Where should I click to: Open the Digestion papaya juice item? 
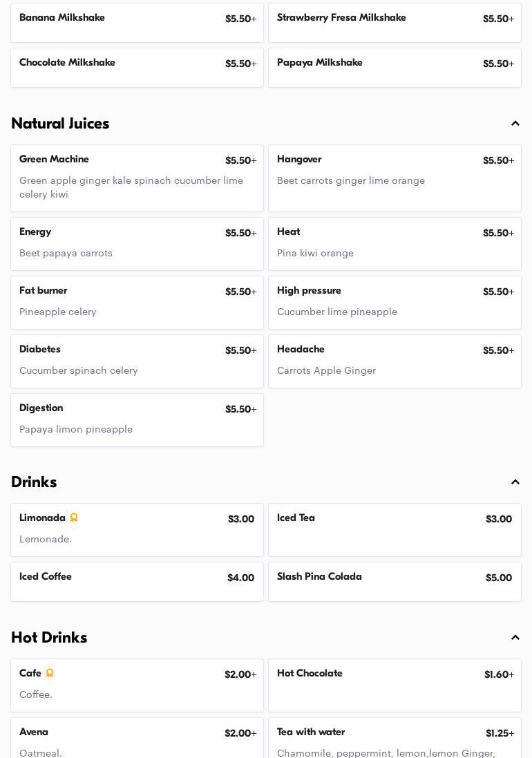click(x=137, y=420)
